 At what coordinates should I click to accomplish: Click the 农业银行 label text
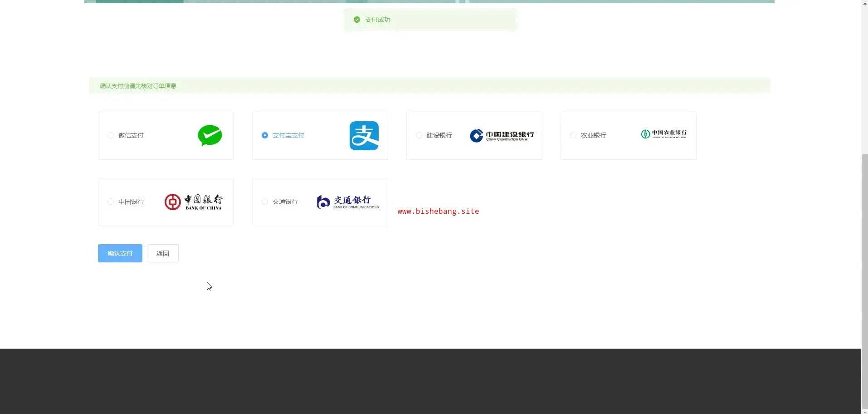(594, 135)
